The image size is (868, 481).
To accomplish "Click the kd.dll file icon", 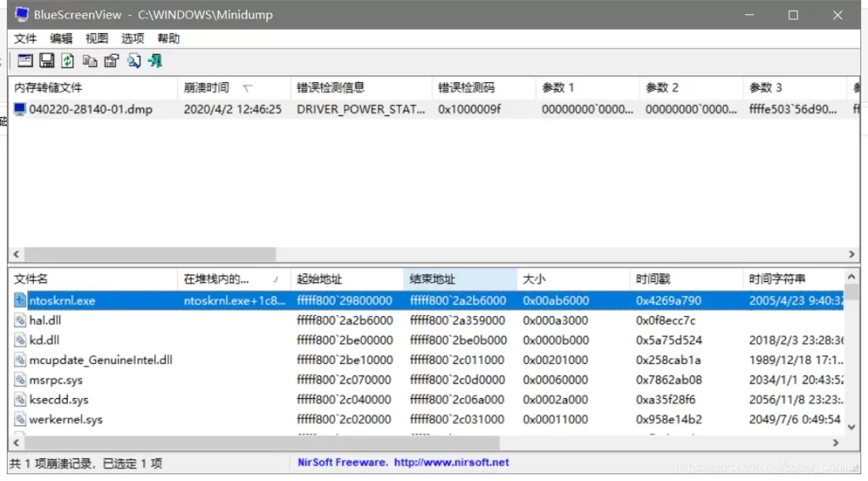I will point(20,340).
